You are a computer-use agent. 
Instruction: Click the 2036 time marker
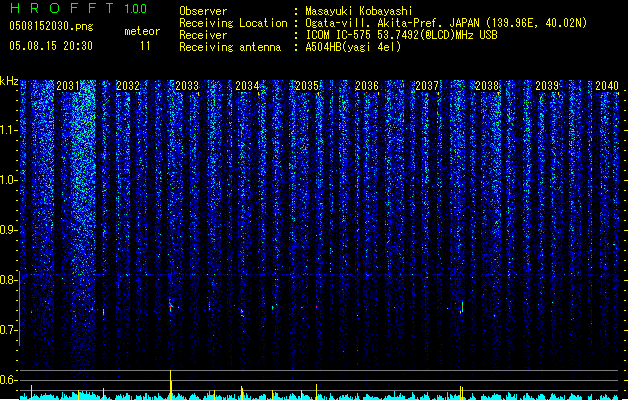point(367,86)
